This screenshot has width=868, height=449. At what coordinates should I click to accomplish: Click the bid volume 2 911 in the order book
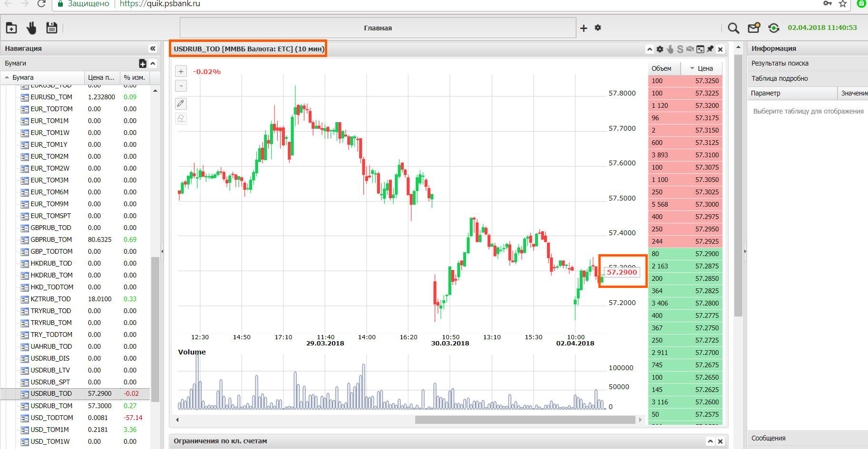(660, 353)
